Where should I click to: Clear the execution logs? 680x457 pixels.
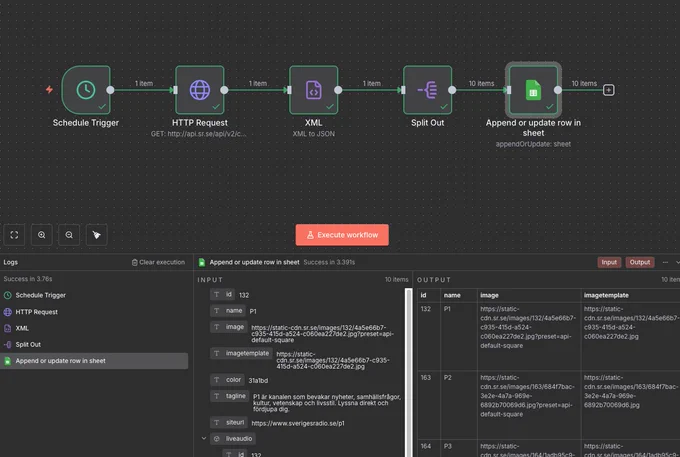(158, 262)
